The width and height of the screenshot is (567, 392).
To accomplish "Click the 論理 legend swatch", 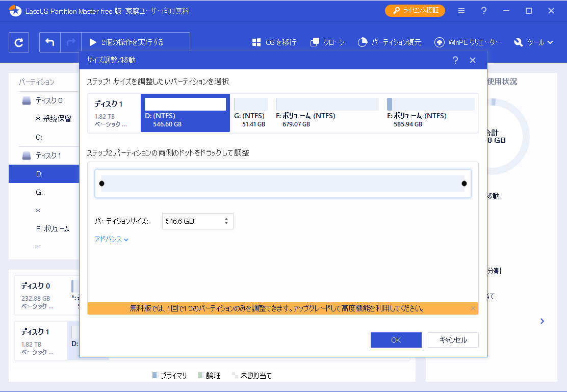I will 200,375.
